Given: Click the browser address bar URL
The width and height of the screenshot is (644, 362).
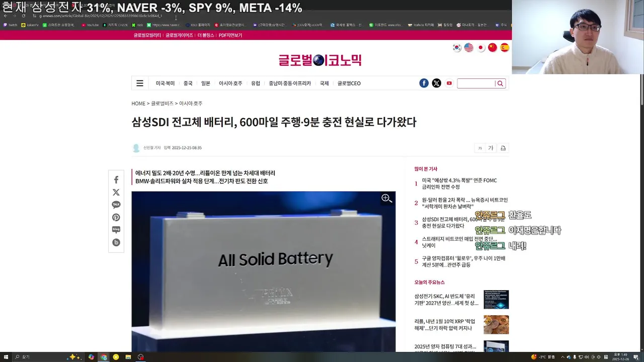Looking at the screenshot, I should pos(101,16).
